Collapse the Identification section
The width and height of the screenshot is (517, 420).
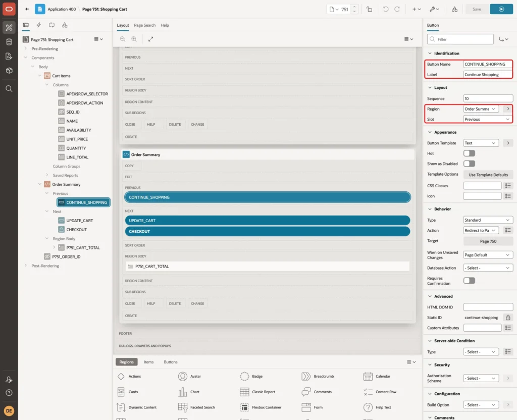430,54
